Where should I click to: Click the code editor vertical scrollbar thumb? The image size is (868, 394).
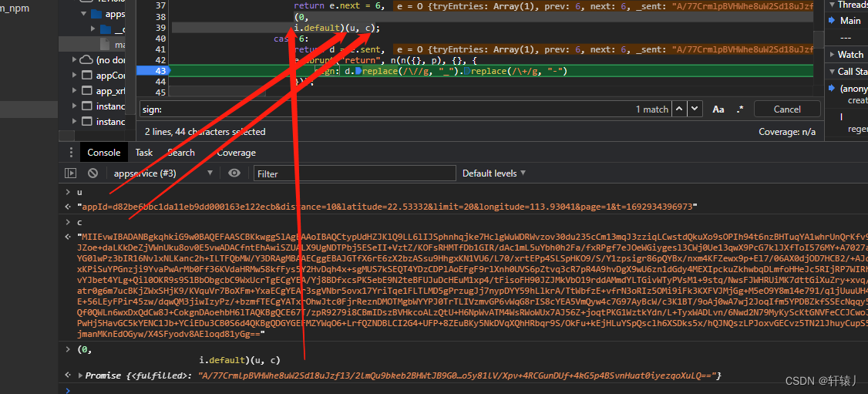(818, 39)
